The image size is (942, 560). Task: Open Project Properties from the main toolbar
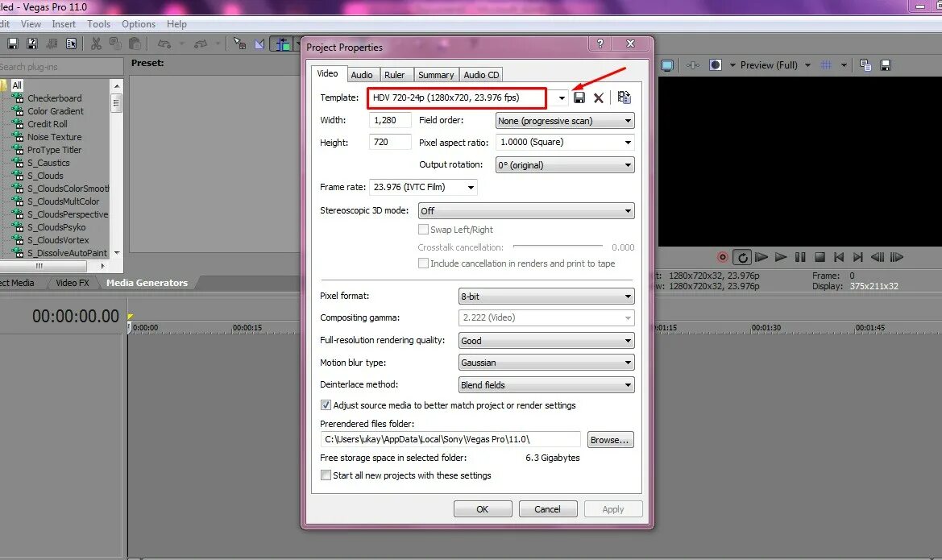(72, 44)
